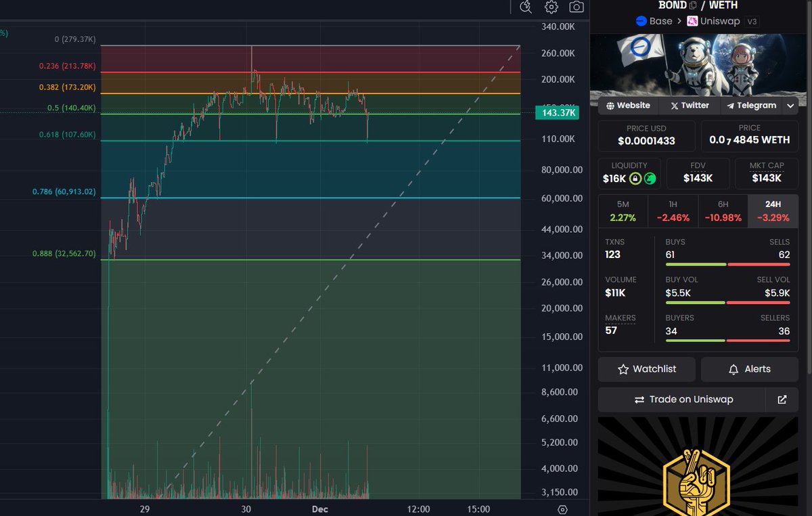Click the V3 version badge
Viewport: 812px width, 516px height.
tap(752, 22)
